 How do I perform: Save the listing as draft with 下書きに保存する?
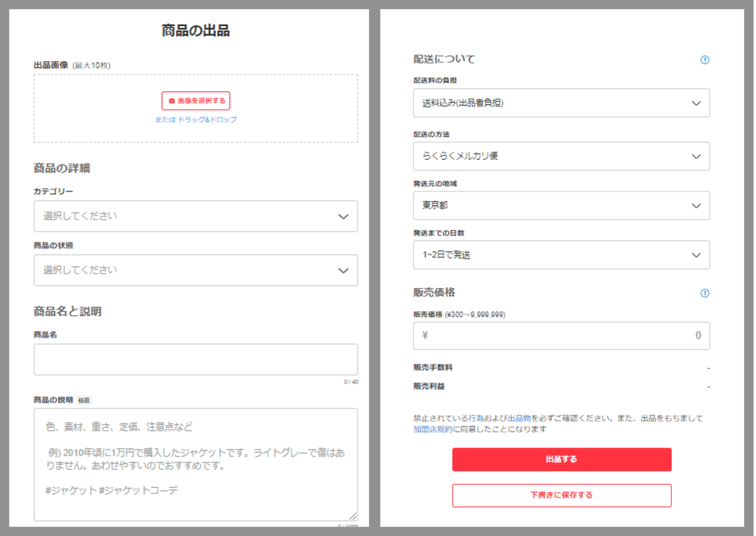pyautogui.click(x=561, y=495)
